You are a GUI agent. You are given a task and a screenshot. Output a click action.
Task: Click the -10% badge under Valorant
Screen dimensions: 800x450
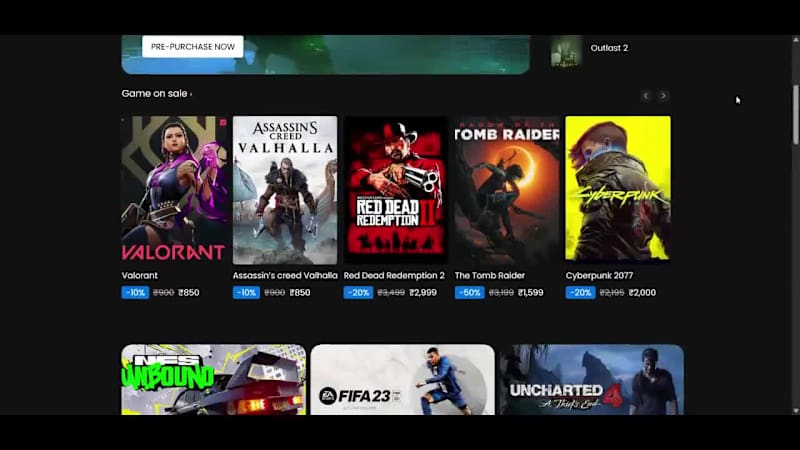135,292
